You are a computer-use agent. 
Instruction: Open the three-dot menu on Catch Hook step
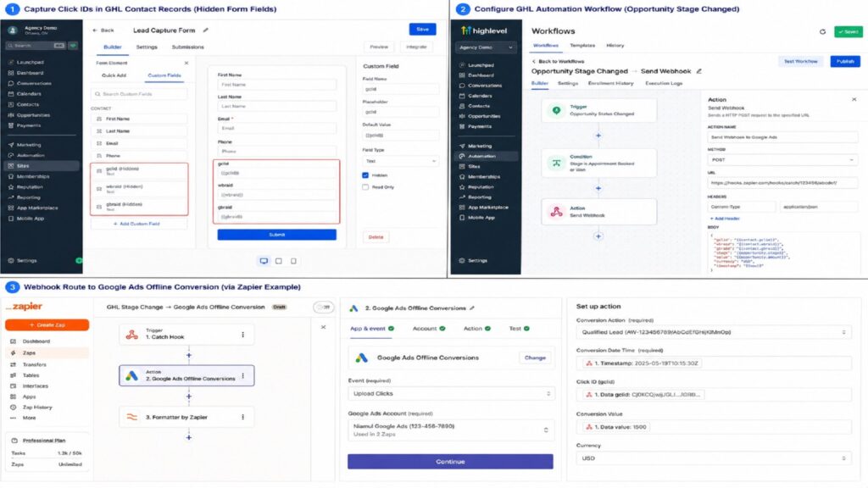242,334
